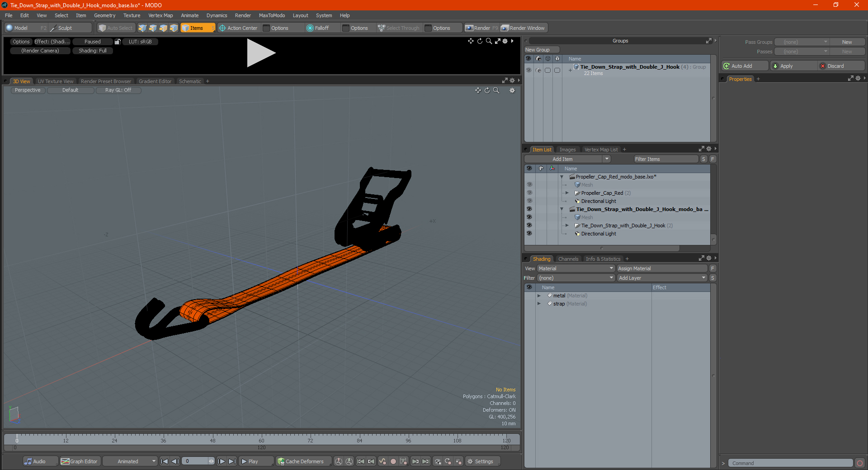Viewport: 868px width, 470px height.
Task: Switch to Schematic tab
Action: pyautogui.click(x=190, y=81)
